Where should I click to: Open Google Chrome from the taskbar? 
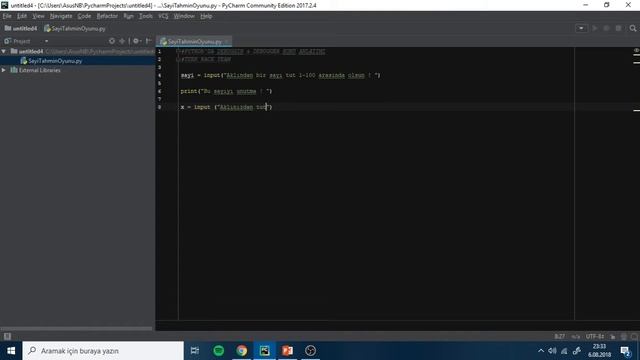(x=242, y=351)
